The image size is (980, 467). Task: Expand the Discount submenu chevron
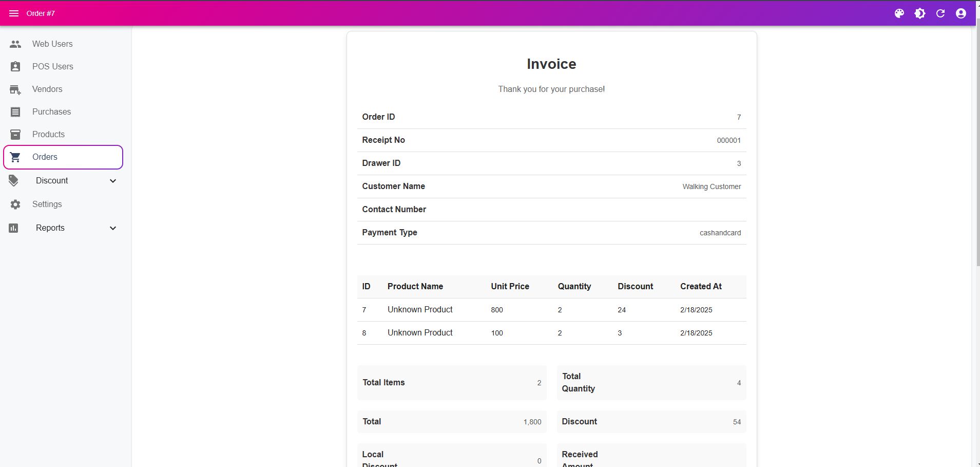(x=113, y=181)
